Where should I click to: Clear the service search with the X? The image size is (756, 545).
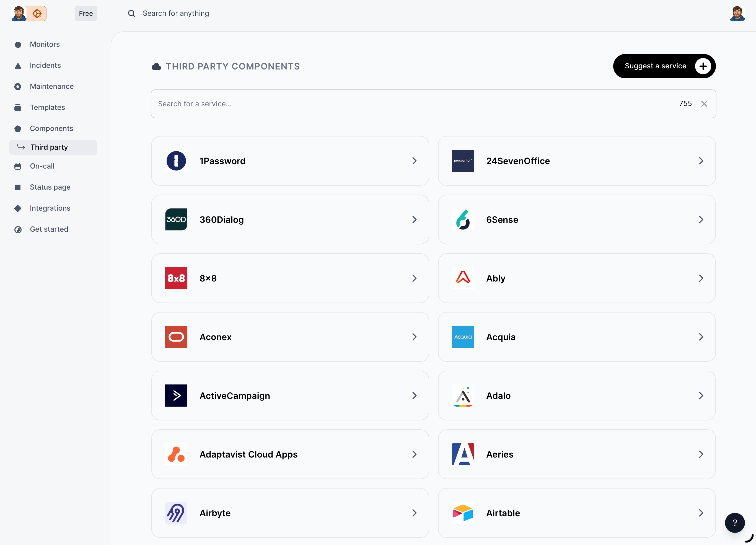pos(704,104)
